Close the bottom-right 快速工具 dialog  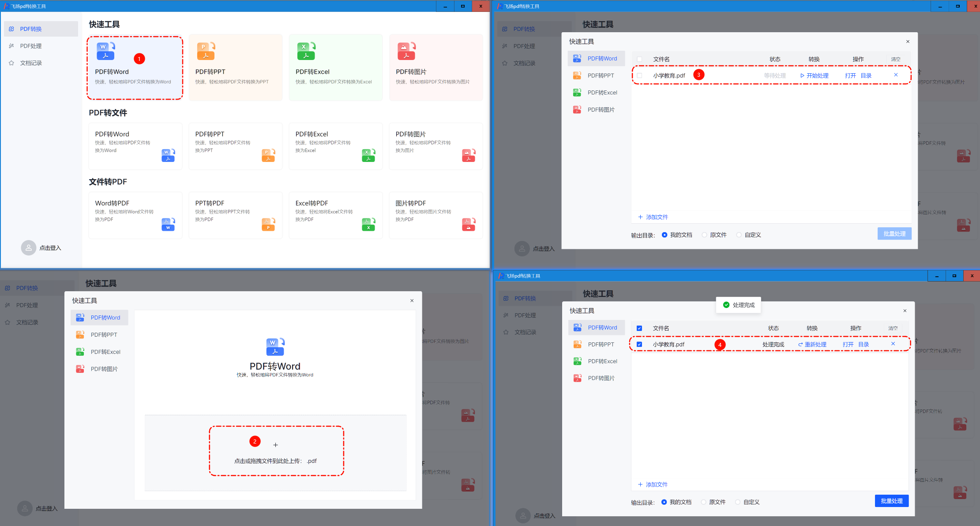(905, 311)
